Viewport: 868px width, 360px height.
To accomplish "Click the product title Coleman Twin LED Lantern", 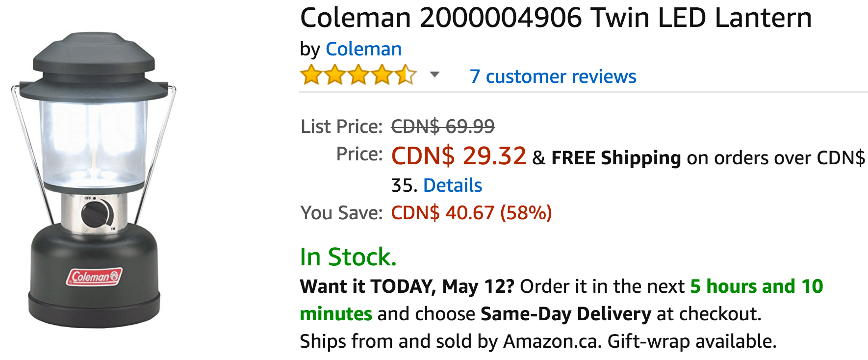I will (x=556, y=18).
